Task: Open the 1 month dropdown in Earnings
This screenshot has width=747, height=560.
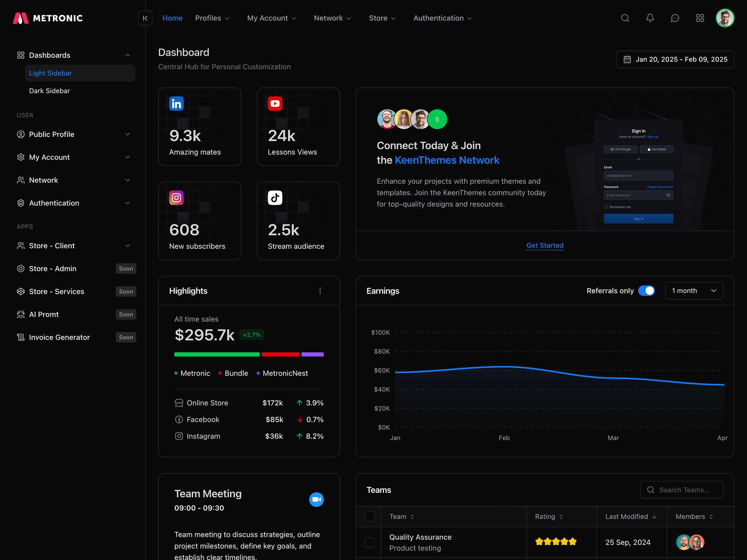Action: pos(694,291)
